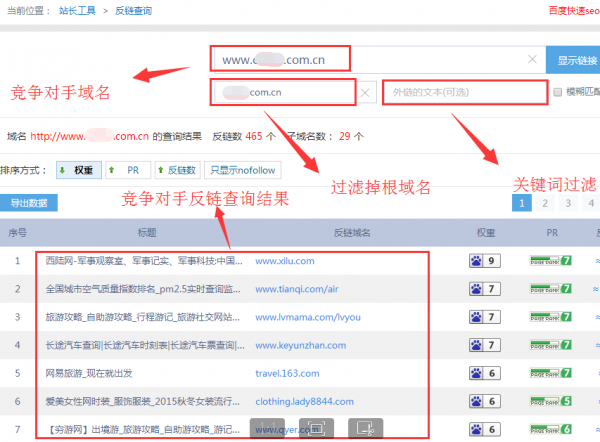Sort results by PR

coord(124,170)
